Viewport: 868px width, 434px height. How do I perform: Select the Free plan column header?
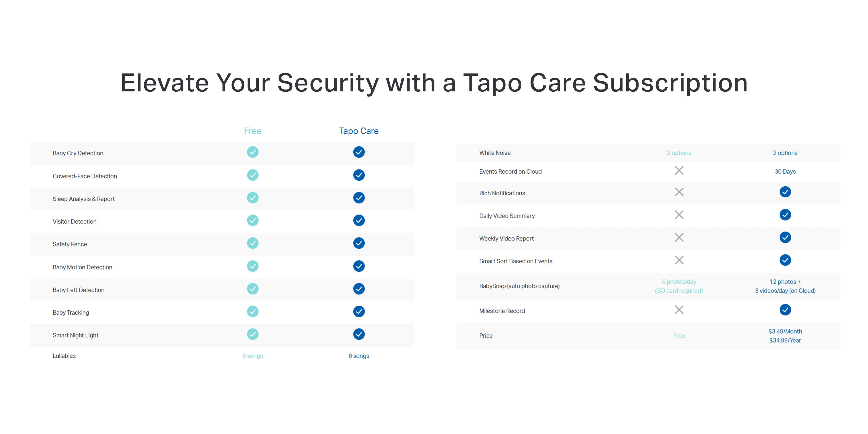(x=253, y=131)
